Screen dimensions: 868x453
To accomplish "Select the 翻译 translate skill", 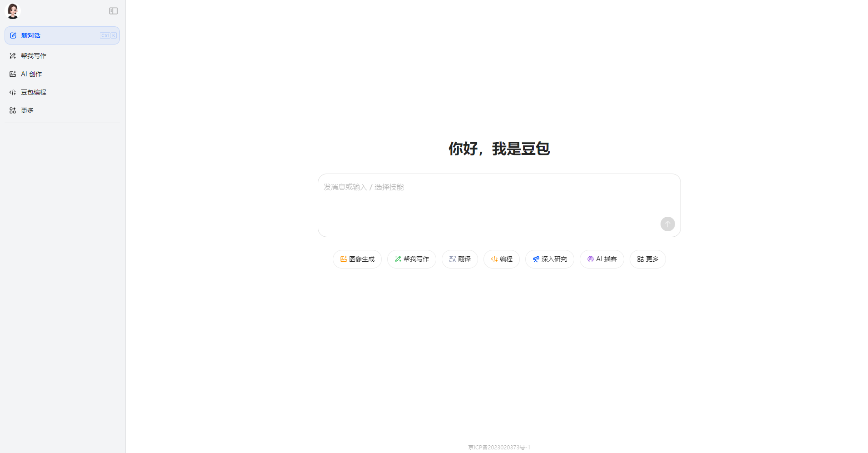I will coord(459,259).
